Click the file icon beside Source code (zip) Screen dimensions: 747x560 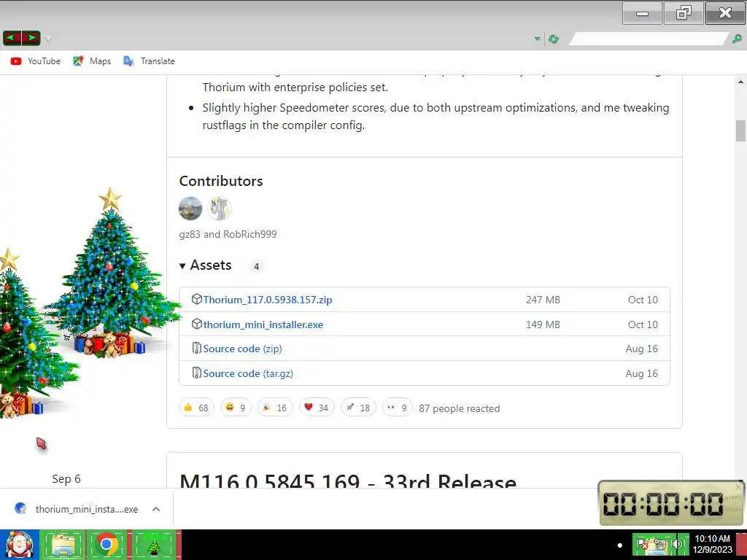(197, 348)
